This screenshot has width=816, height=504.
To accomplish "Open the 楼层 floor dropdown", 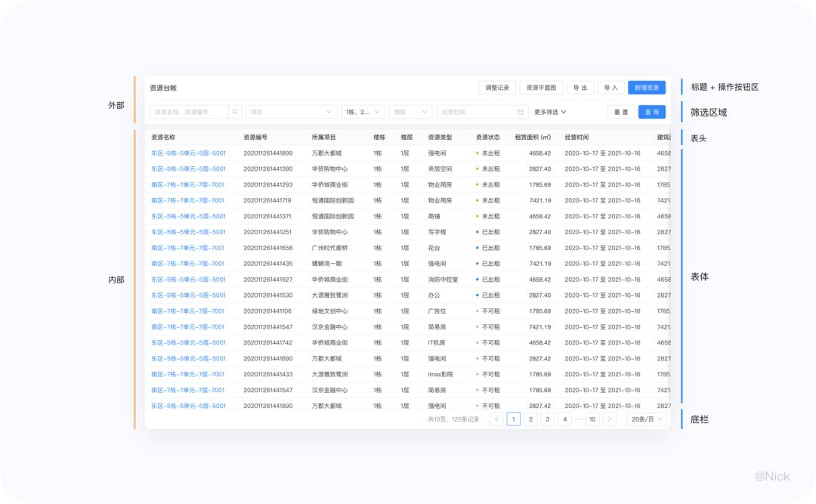I will (410, 111).
